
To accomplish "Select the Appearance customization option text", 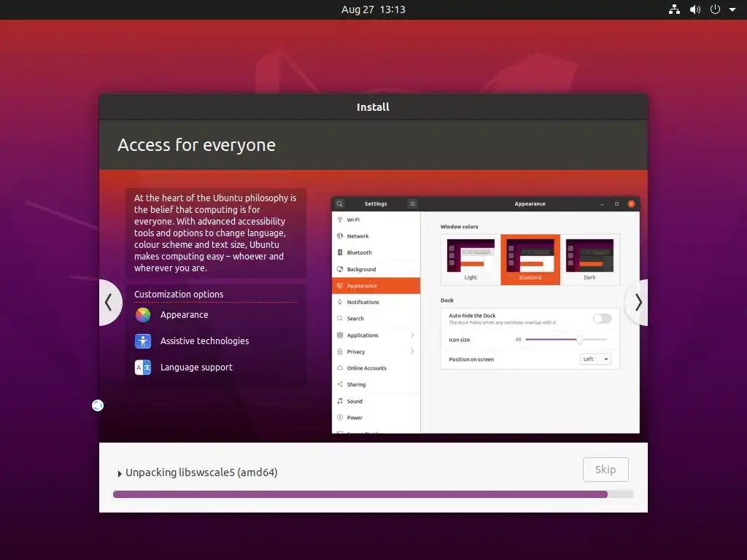I will pos(185,315).
